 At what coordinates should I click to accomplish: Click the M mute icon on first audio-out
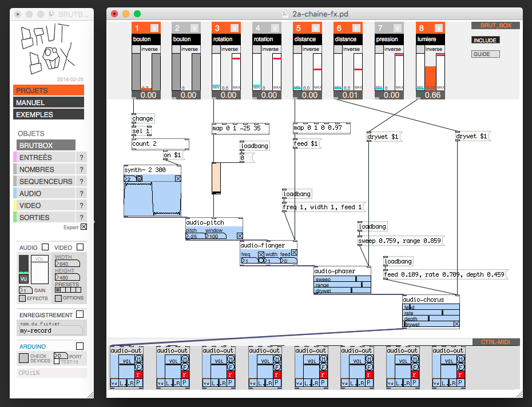139,359
